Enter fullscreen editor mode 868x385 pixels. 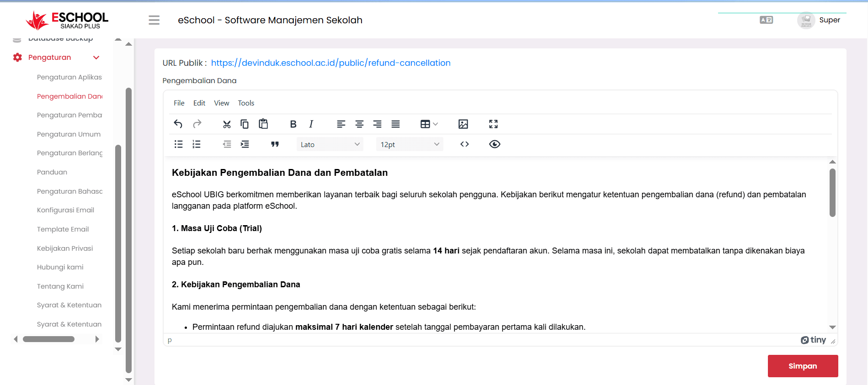click(x=493, y=124)
